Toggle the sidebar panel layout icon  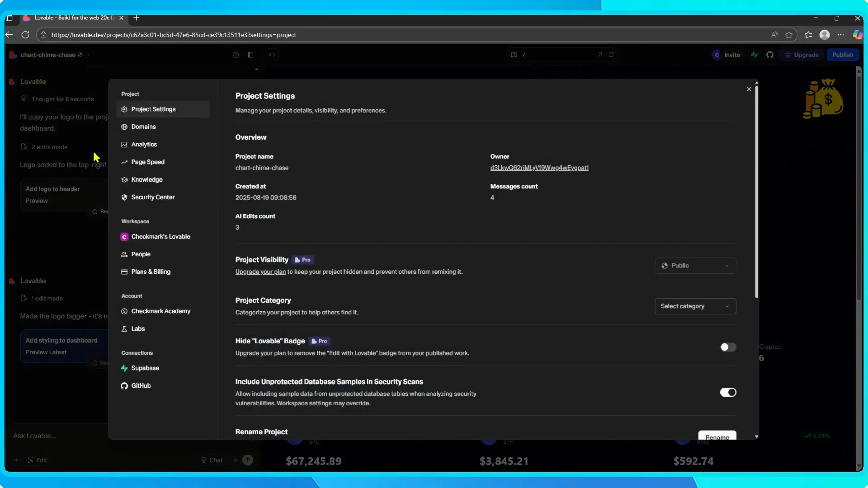[250, 54]
